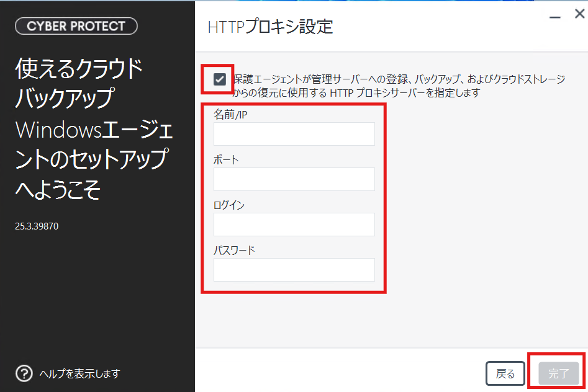Screen dimensions: 588x392
Task: Open help via question mark icon
Action: pos(24,373)
